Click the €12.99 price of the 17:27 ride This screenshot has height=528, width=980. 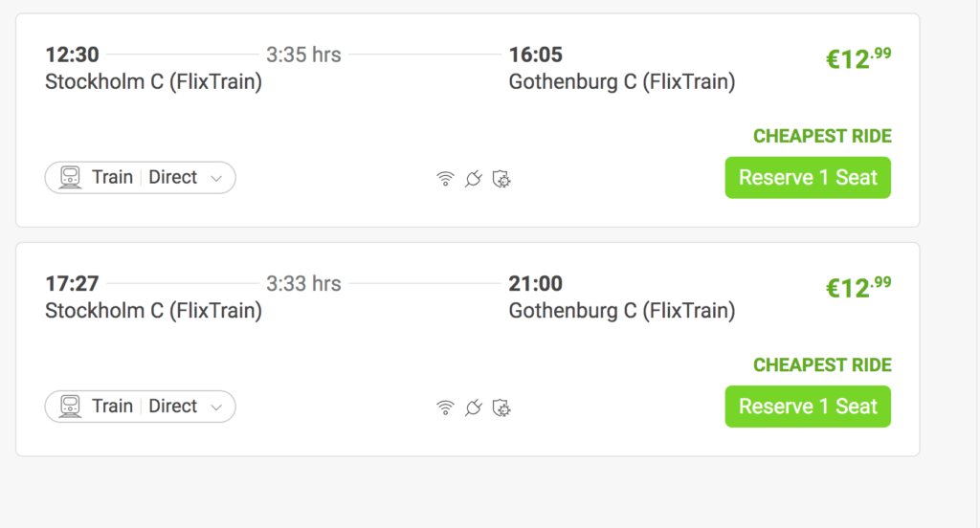tap(858, 288)
